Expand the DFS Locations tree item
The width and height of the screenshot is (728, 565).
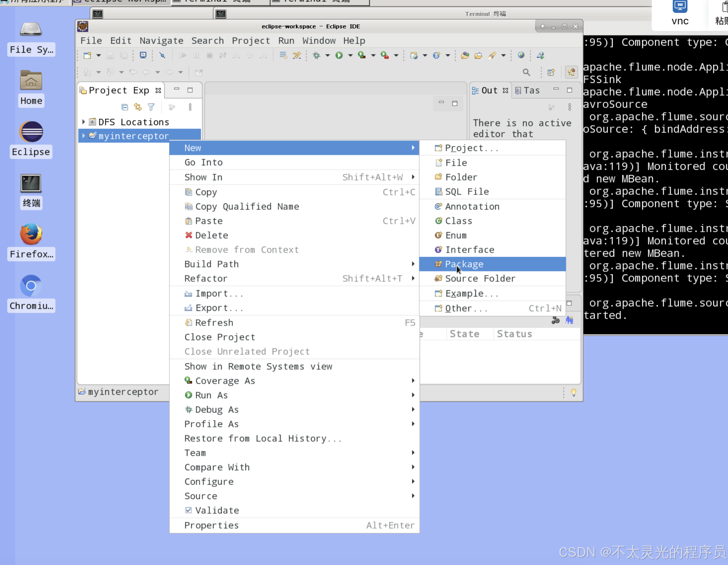83,122
